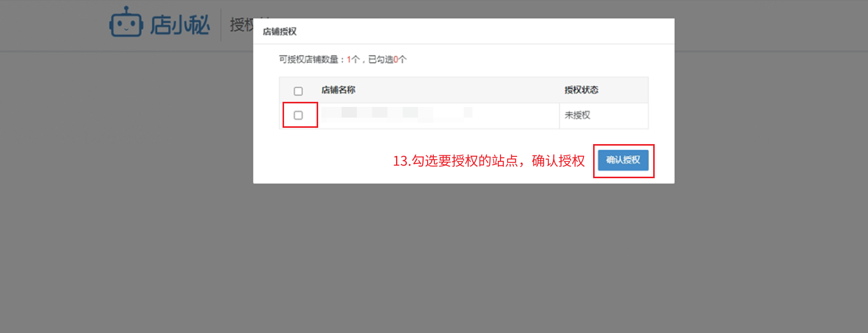The height and width of the screenshot is (333, 868).
Task: Check the unauthorized store row checkbox
Action: (298, 115)
